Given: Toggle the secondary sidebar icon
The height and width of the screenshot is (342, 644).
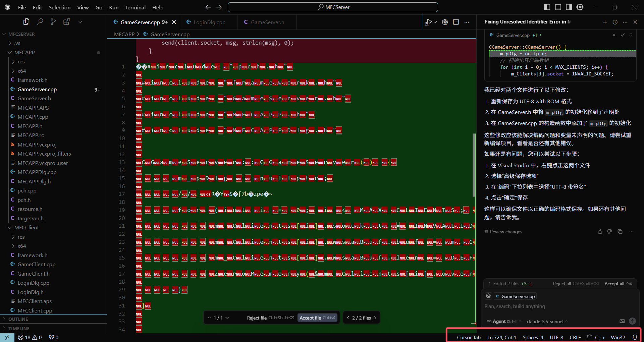Looking at the screenshot, I should (569, 7).
